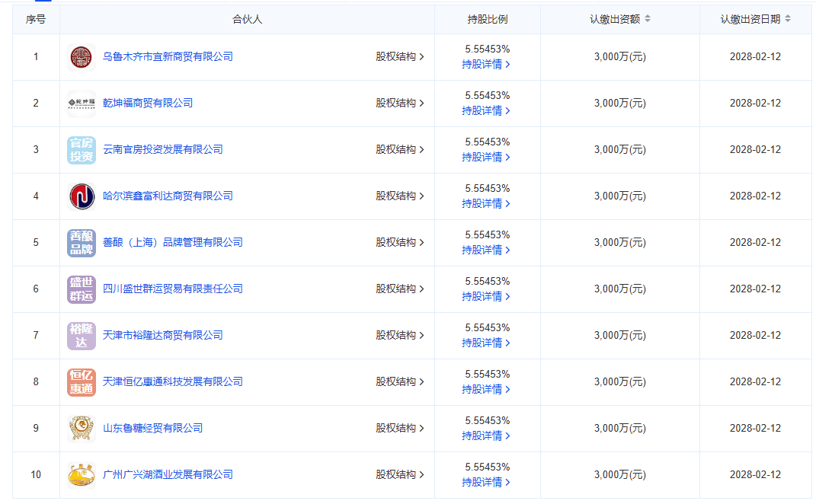The height and width of the screenshot is (504, 816).
Task: Expand 股权结构 for 善酿（上海）品牌管理有限公司
Action: 400,242
